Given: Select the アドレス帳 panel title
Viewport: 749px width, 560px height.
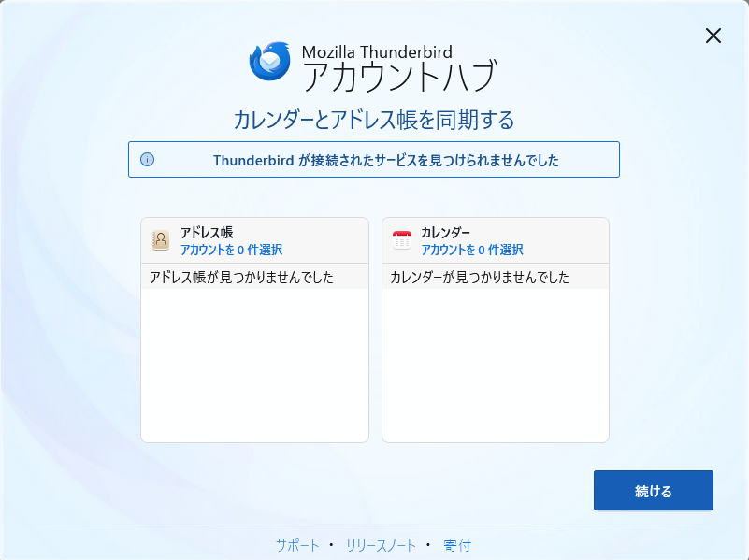Looking at the screenshot, I should pyautogui.click(x=207, y=233).
